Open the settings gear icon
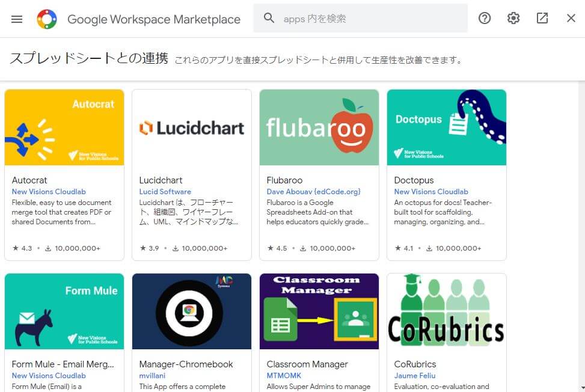585x392 pixels. tap(513, 18)
